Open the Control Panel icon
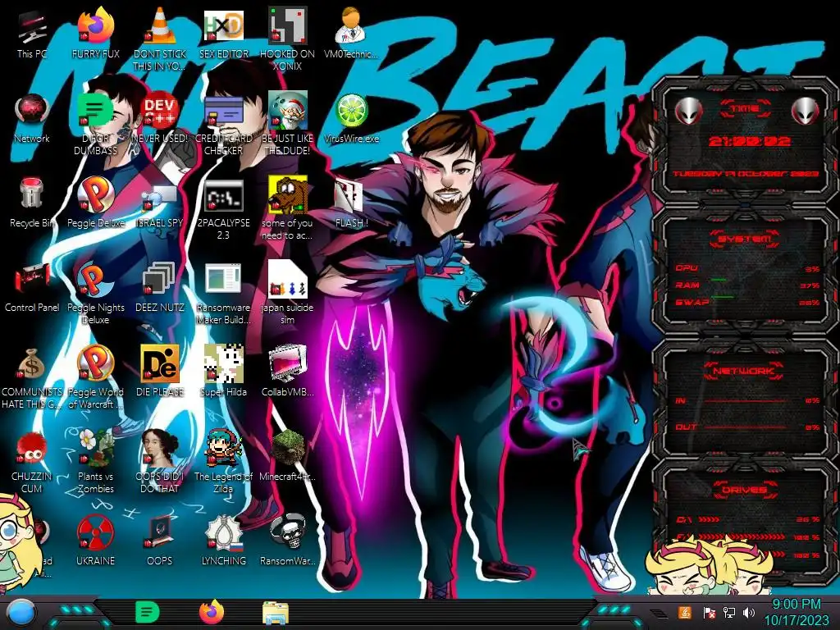 [32, 287]
